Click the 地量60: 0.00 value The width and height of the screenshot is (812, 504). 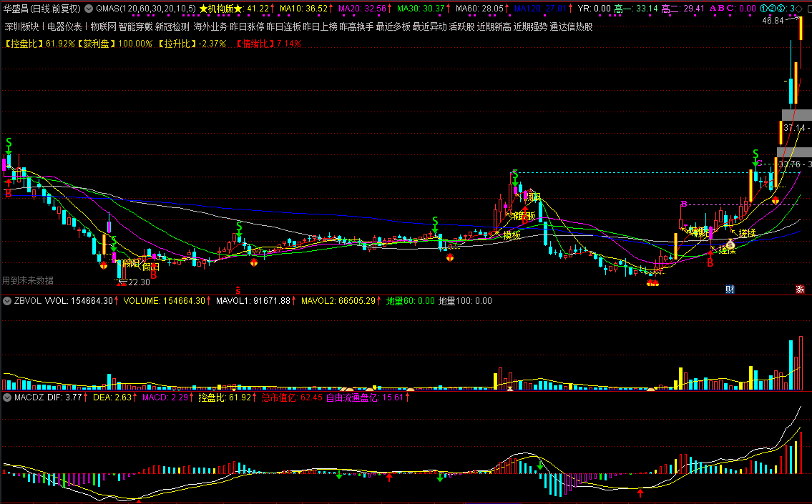click(x=410, y=301)
